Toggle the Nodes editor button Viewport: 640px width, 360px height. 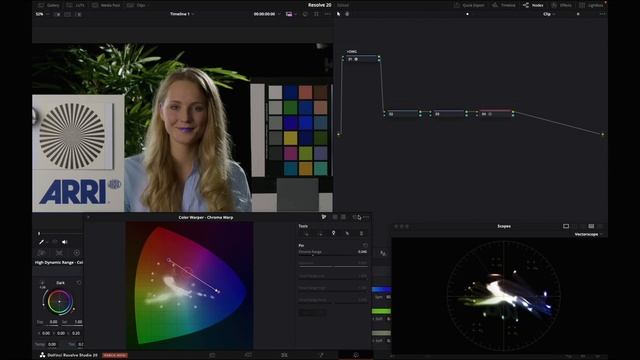pos(533,5)
